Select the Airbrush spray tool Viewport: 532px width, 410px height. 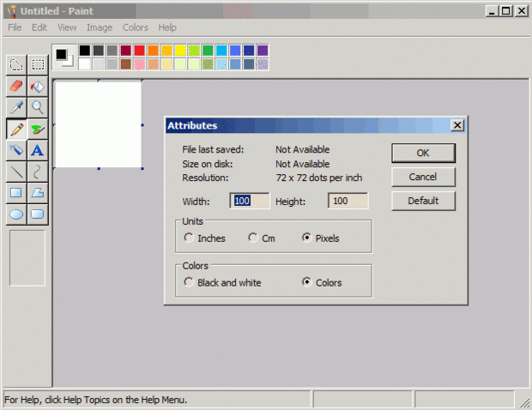(x=16, y=150)
